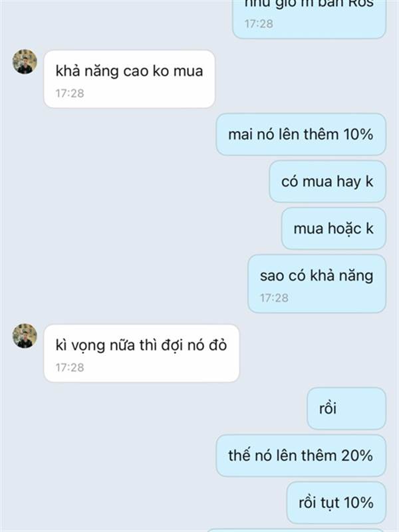This screenshot has height=532, width=399.
Task: Tap the partially visible message ending in "Ros"
Action: 309,19
